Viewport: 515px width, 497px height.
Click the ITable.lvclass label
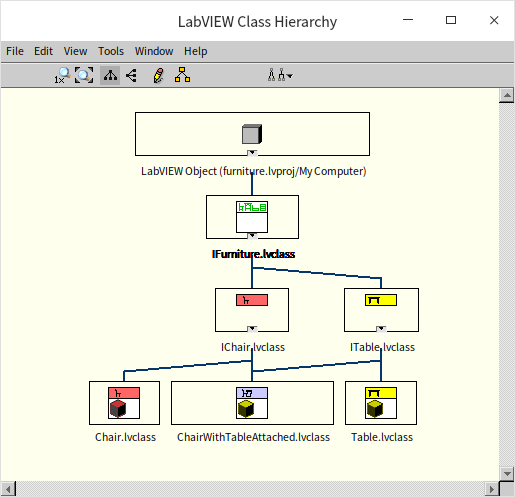click(x=382, y=347)
